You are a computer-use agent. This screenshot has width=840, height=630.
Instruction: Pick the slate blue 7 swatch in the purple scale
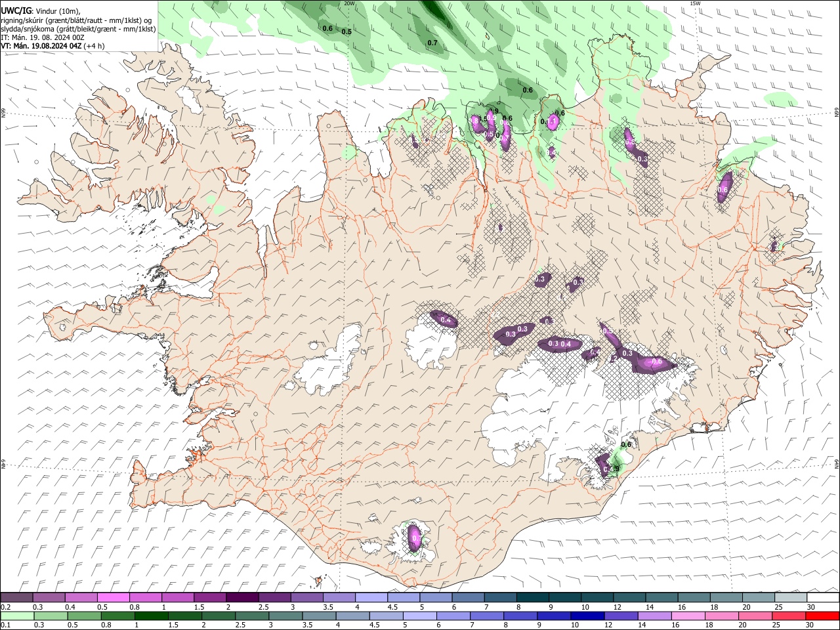tap(501, 597)
